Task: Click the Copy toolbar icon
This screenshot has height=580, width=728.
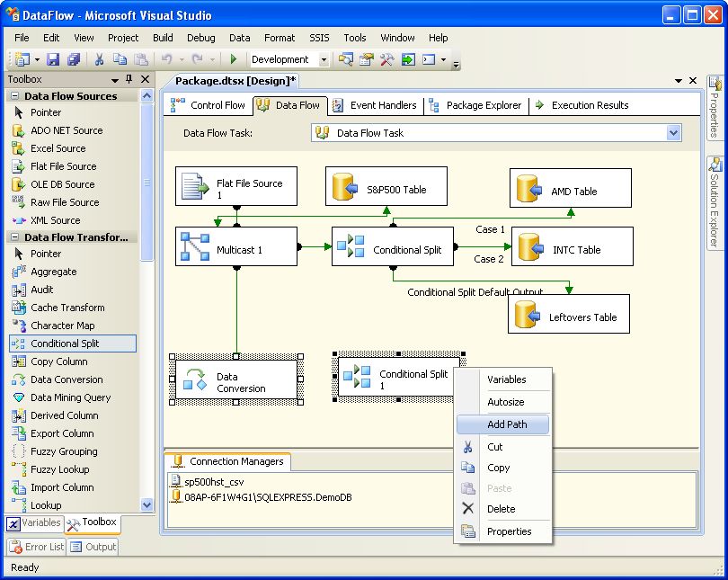Action: point(120,59)
